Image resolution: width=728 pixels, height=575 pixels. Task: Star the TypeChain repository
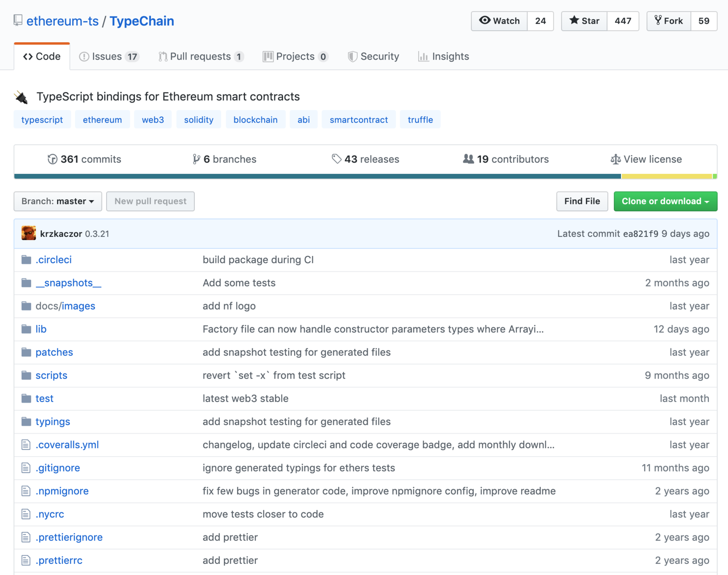[584, 21]
